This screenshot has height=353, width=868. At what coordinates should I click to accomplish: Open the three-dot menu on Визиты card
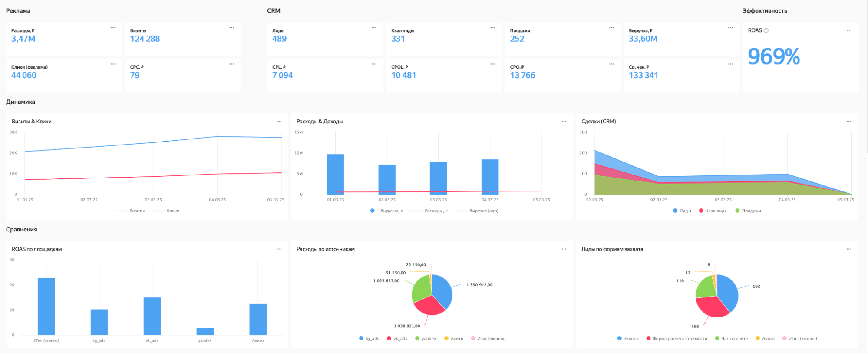pos(232,28)
